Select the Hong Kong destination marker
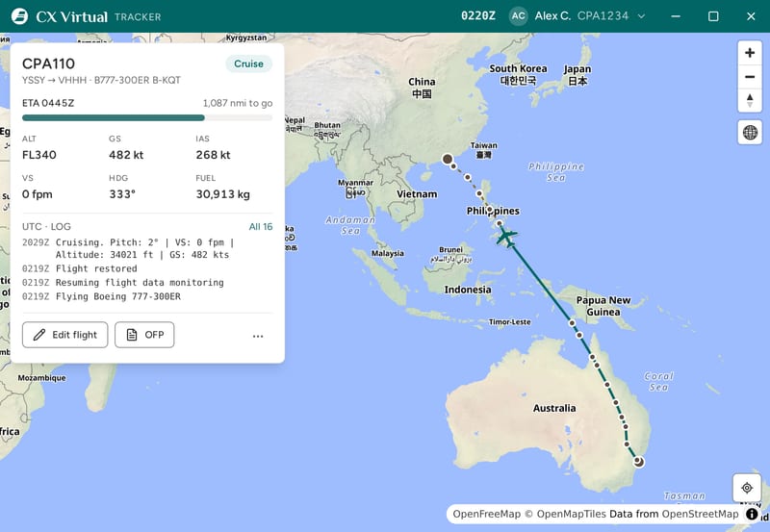This screenshot has width=770, height=532. pyautogui.click(x=447, y=159)
